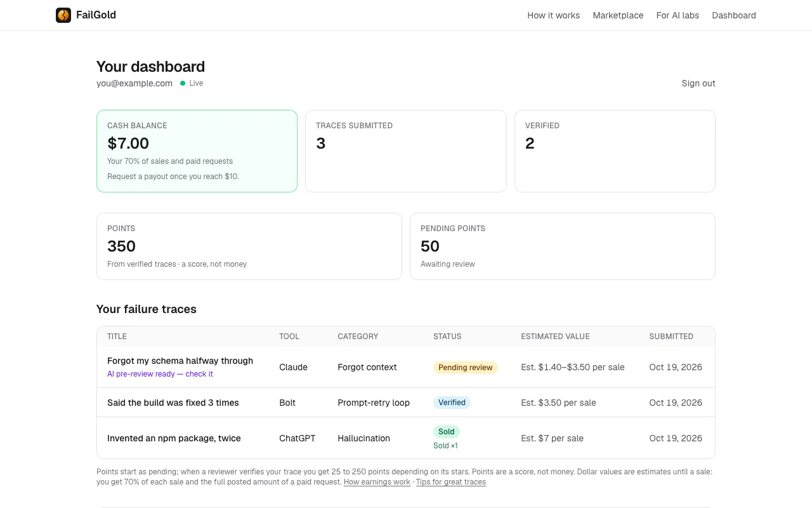Select the Cash Balance card

(197, 151)
